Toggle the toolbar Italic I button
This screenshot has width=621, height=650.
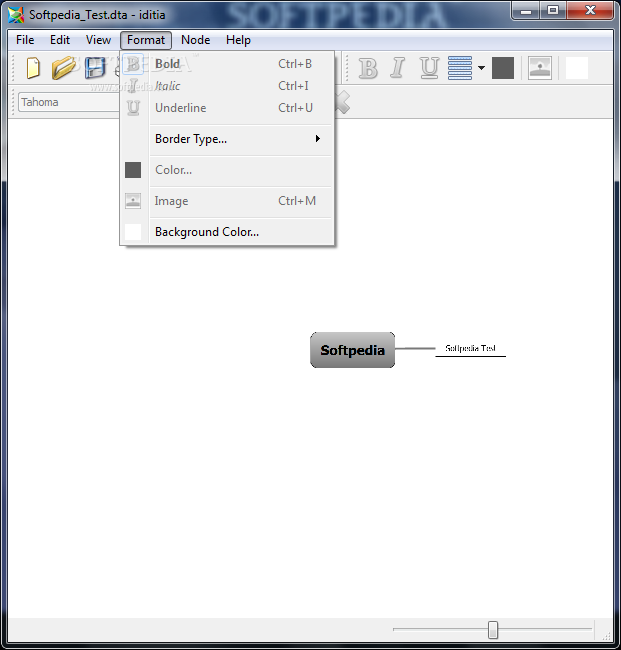click(x=398, y=68)
